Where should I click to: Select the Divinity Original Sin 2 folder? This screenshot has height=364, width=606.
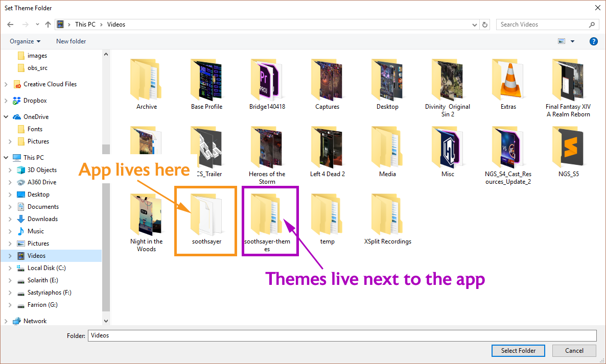[x=448, y=88]
